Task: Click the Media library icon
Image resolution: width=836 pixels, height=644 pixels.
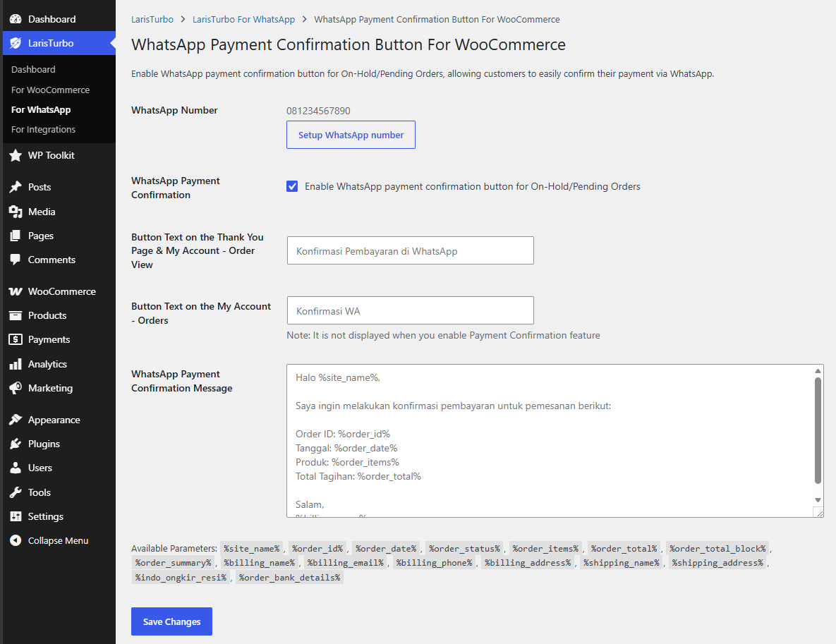Action: pos(16,212)
